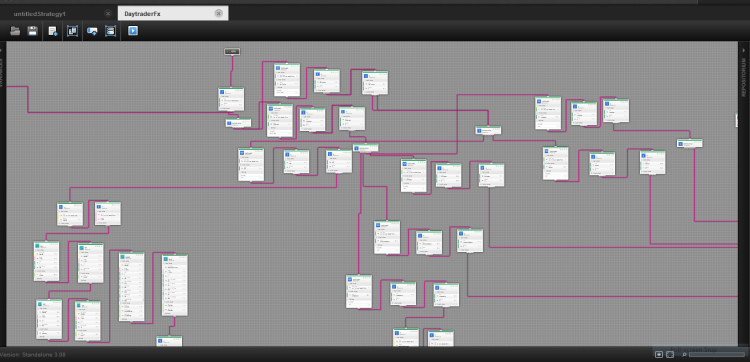The height and width of the screenshot is (362, 750).
Task: Expand the Repositorium side panel on right
Action: coord(744,77)
